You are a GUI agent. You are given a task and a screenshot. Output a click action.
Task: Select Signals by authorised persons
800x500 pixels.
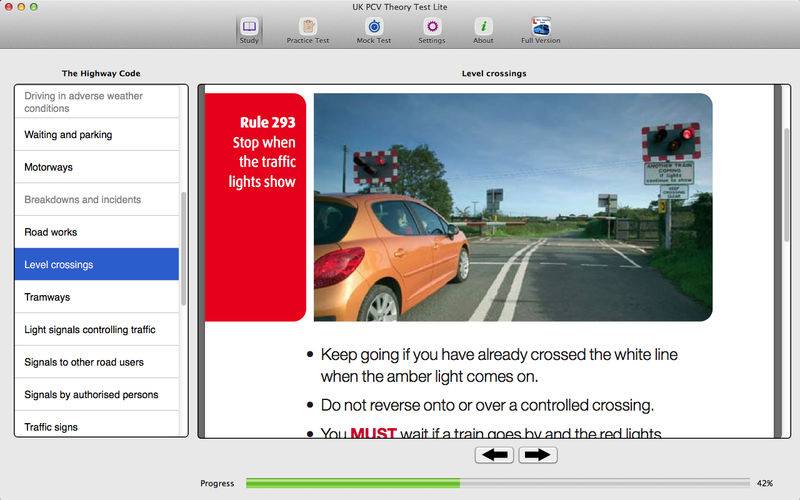tap(97, 395)
